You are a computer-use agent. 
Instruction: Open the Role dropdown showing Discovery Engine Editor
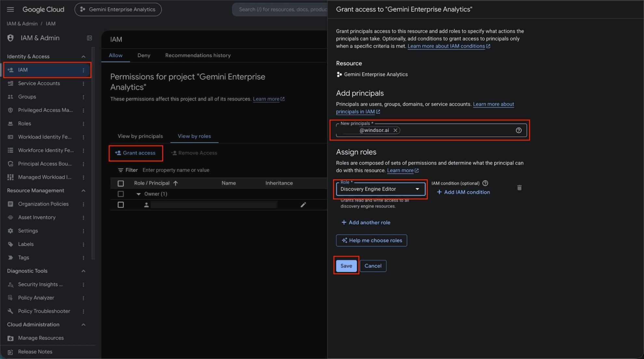tap(380, 189)
